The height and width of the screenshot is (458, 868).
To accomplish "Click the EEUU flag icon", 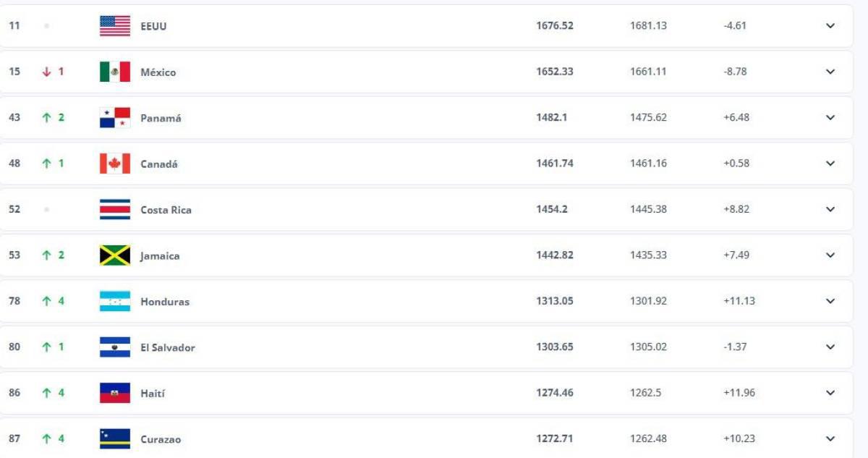I will (x=111, y=25).
